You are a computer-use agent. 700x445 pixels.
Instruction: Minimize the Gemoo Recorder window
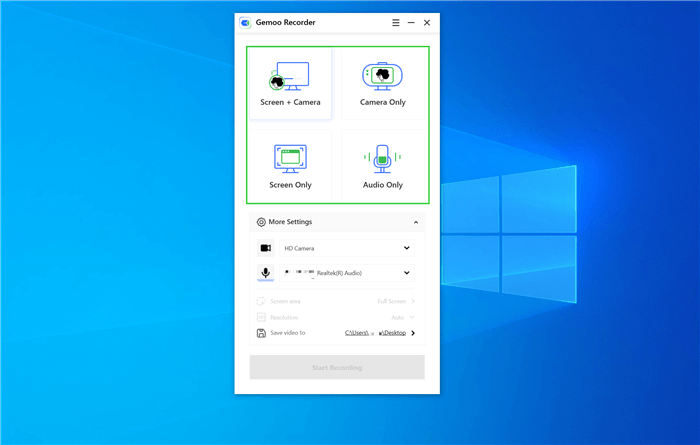[x=411, y=22]
